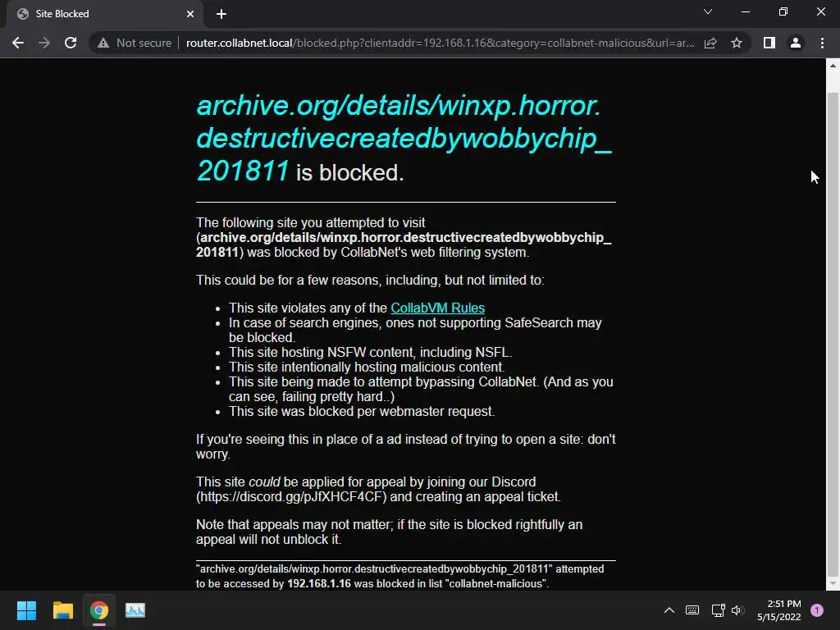The image size is (840, 630).
Task: Click the forward navigation arrow
Action: [44, 43]
